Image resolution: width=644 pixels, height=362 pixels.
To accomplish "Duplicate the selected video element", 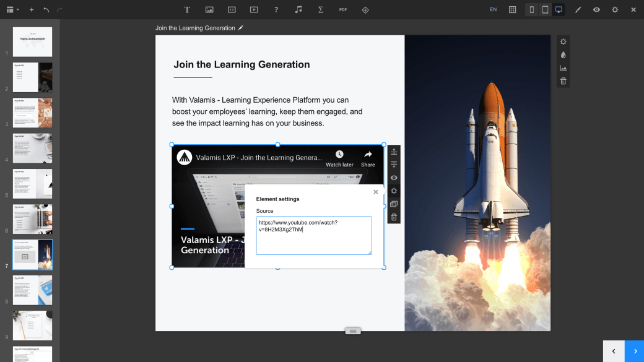I will click(x=394, y=204).
